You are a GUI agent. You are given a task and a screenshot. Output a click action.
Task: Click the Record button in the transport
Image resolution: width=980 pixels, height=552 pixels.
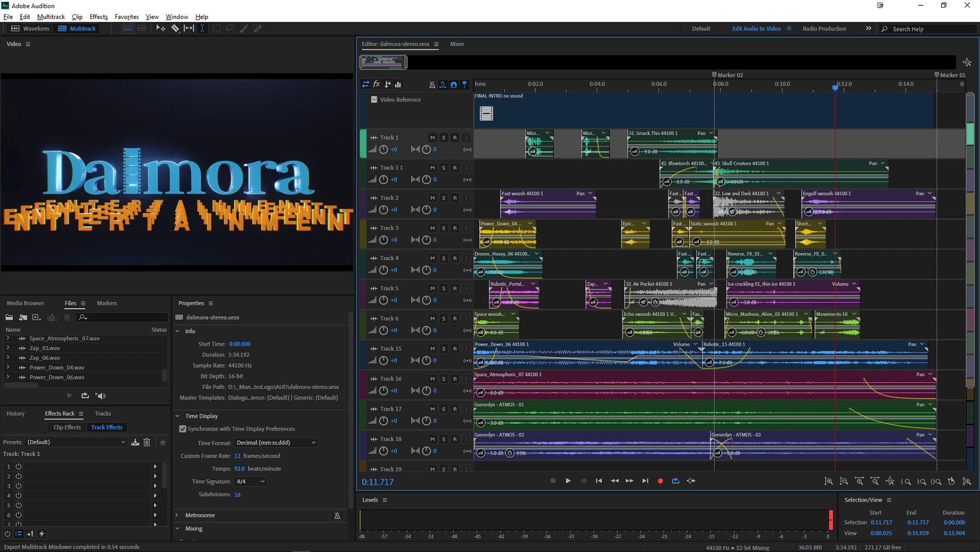(x=660, y=481)
